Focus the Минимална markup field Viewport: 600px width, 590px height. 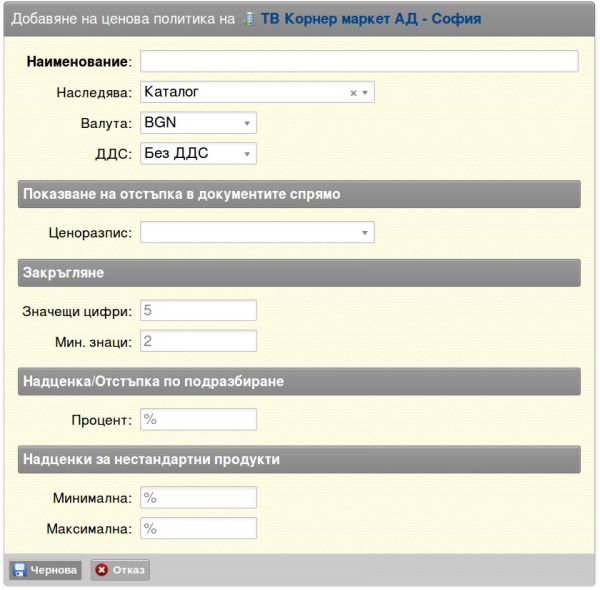tap(198, 497)
